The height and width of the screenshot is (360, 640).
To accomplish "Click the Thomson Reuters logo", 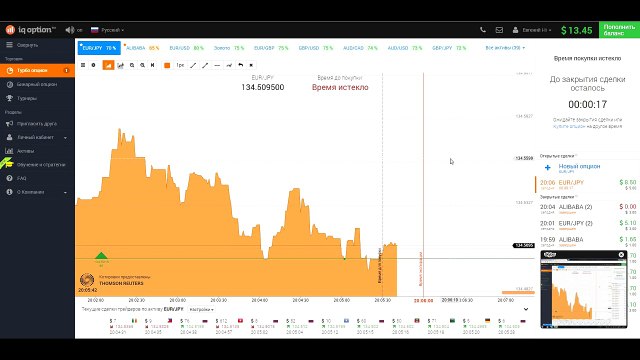I will click(x=87, y=280).
